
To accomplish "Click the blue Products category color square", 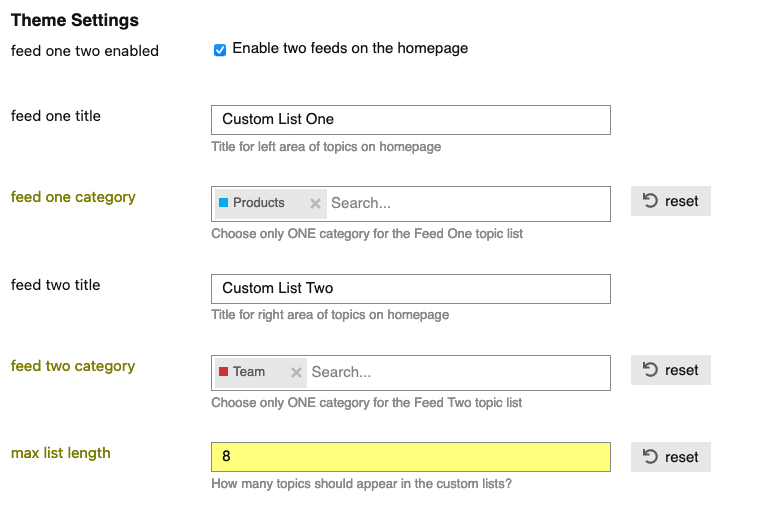I will [224, 202].
